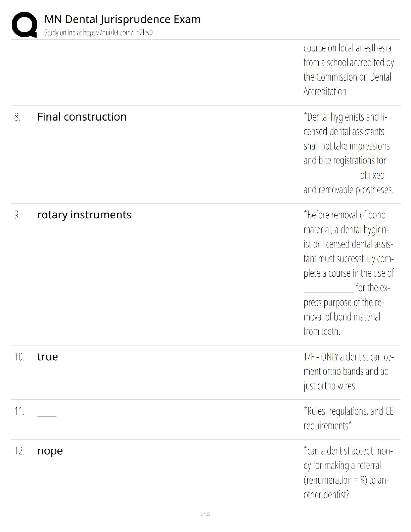
Task: Click the dentist referral money question text
Action: tap(348, 473)
